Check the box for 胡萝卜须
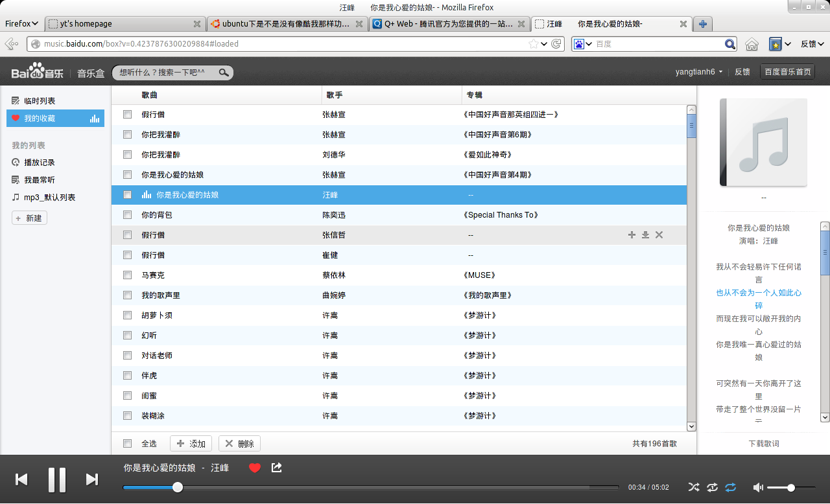This screenshot has height=504, width=830. (127, 315)
